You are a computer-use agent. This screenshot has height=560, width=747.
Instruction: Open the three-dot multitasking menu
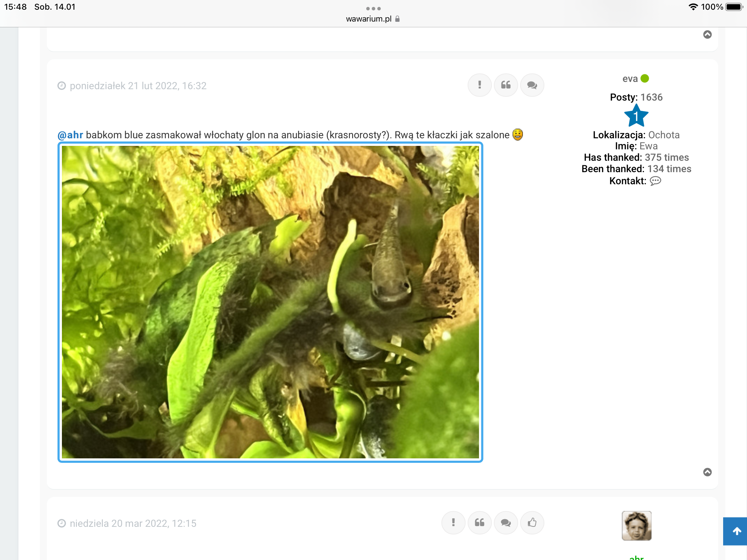373,8
